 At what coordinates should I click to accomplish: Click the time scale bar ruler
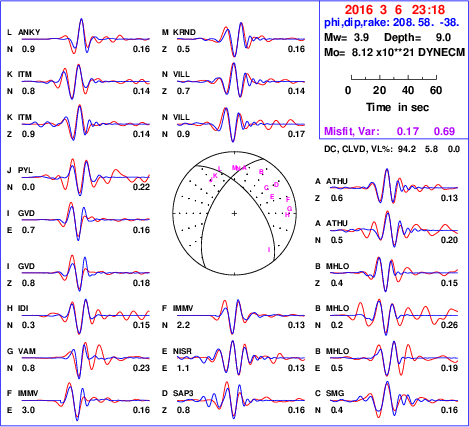[394, 78]
